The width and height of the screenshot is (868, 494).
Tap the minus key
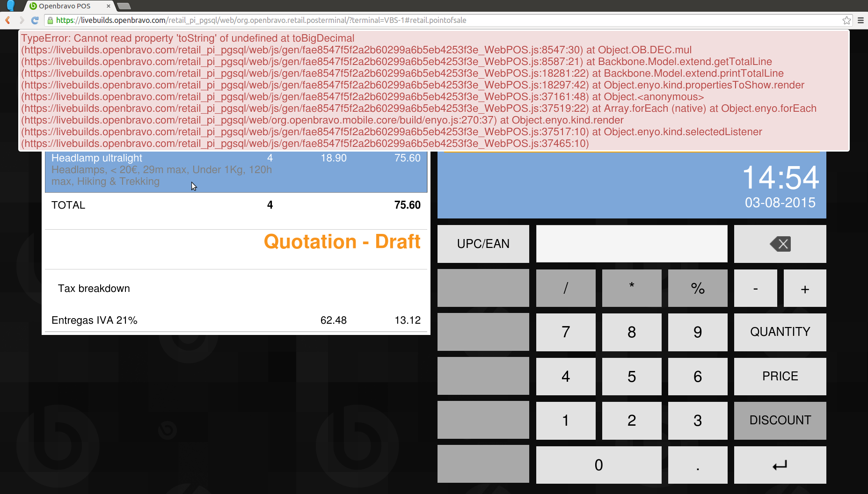(756, 288)
